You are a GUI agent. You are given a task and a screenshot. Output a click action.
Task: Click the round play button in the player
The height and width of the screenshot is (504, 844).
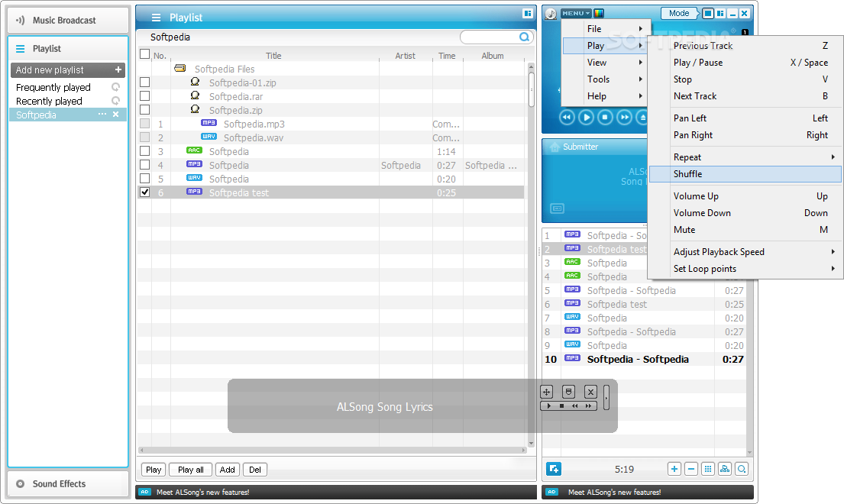coord(586,117)
